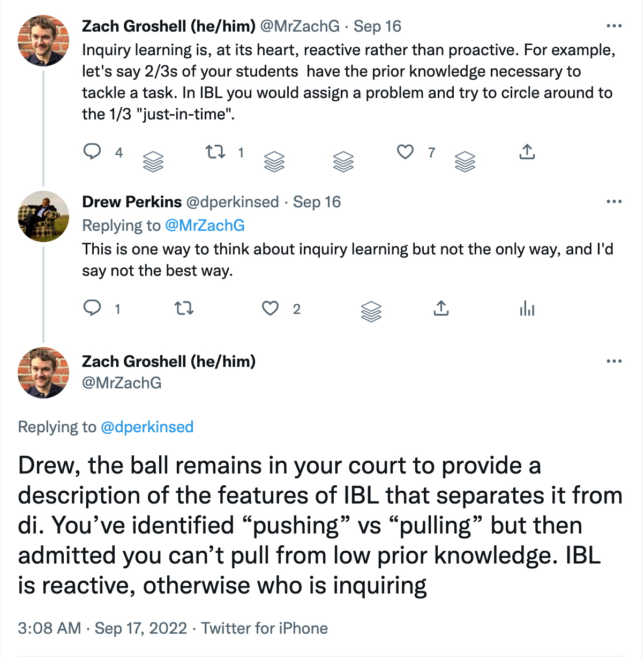The image size is (644, 661).
Task: Share Zach Groshell's first tweet
Action: pyautogui.click(x=527, y=153)
